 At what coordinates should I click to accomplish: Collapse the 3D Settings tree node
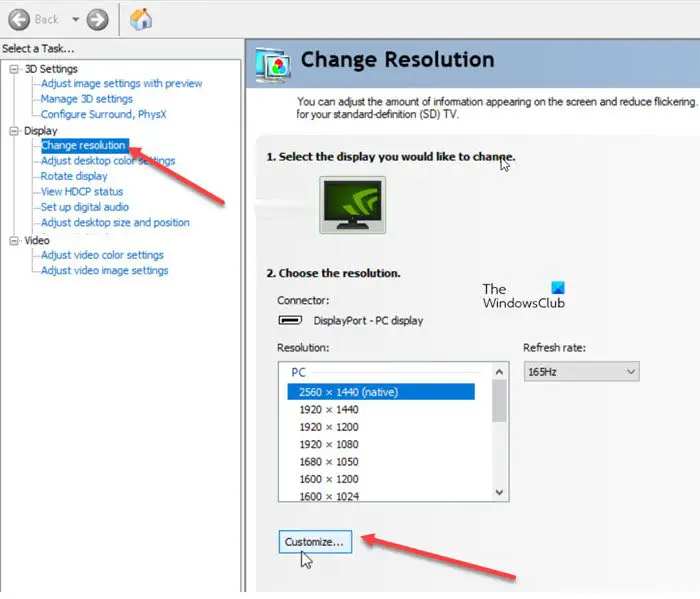coord(14,69)
